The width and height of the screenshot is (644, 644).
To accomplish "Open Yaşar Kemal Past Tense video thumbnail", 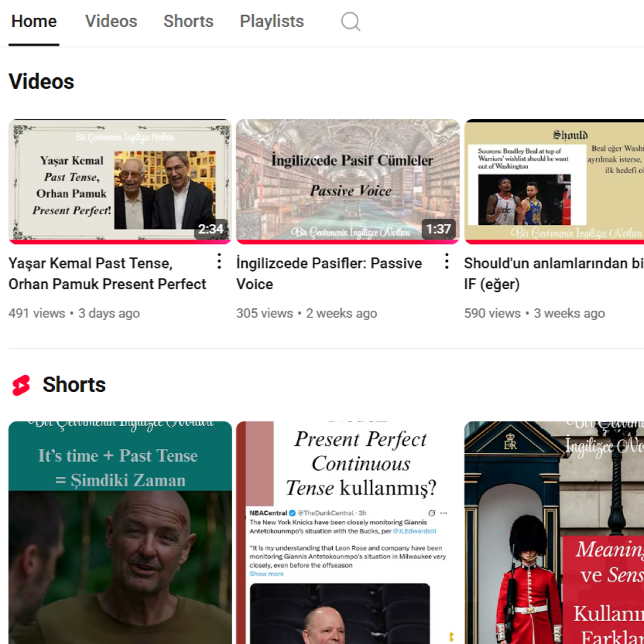I will click(x=120, y=181).
